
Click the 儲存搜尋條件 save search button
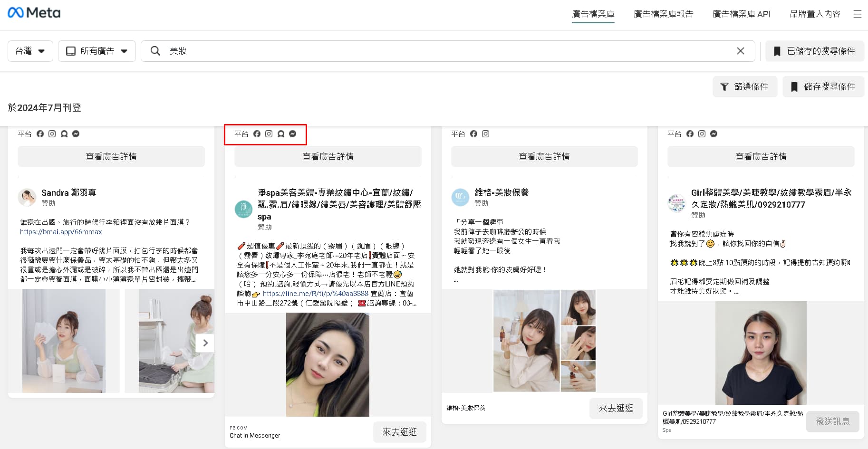[x=823, y=86]
